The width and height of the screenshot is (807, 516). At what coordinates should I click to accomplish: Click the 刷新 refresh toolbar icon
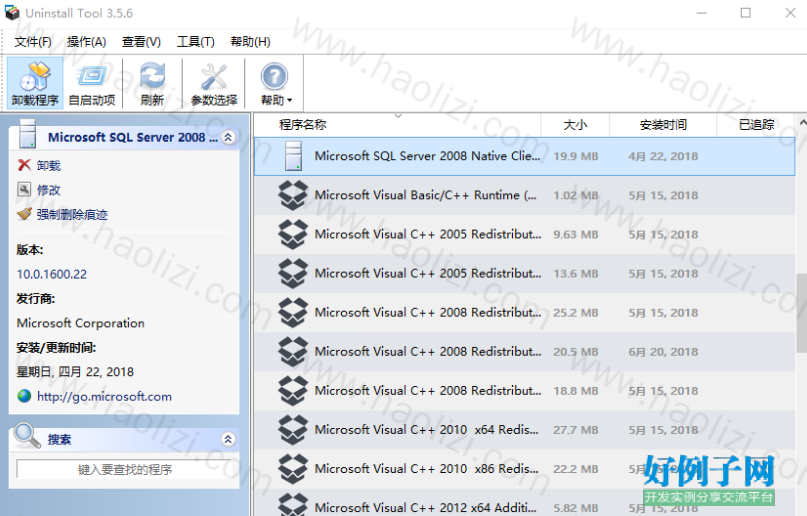[x=152, y=83]
